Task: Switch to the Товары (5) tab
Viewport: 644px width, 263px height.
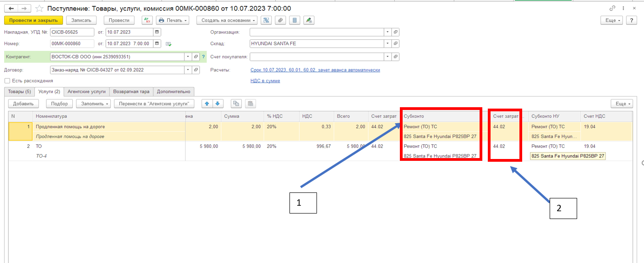Action: [x=19, y=92]
